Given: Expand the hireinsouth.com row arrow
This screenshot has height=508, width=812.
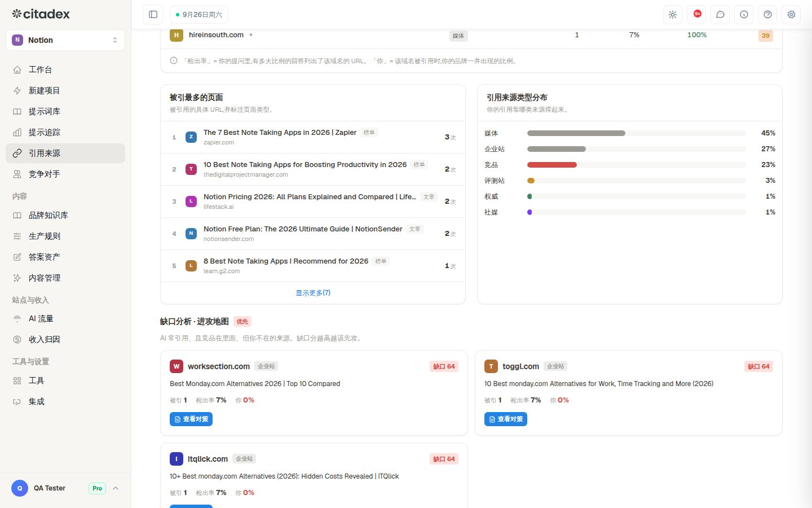Looking at the screenshot, I should 251,35.
